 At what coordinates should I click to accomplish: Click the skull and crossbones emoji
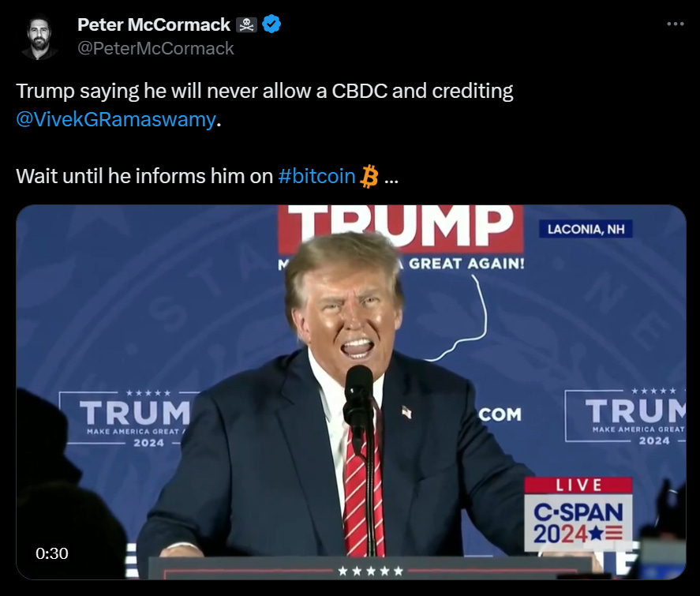tap(246, 25)
